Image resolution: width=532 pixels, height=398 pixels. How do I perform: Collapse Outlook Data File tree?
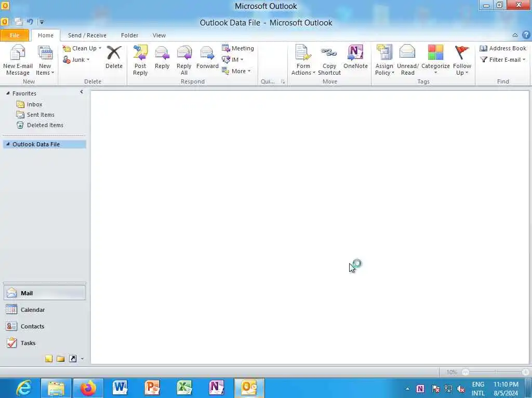coord(8,144)
